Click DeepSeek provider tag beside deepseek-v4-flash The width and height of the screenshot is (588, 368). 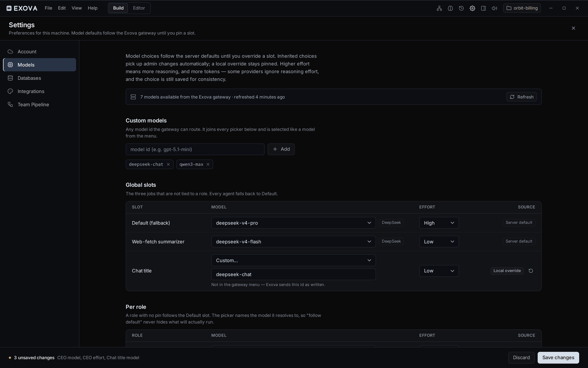click(x=391, y=241)
